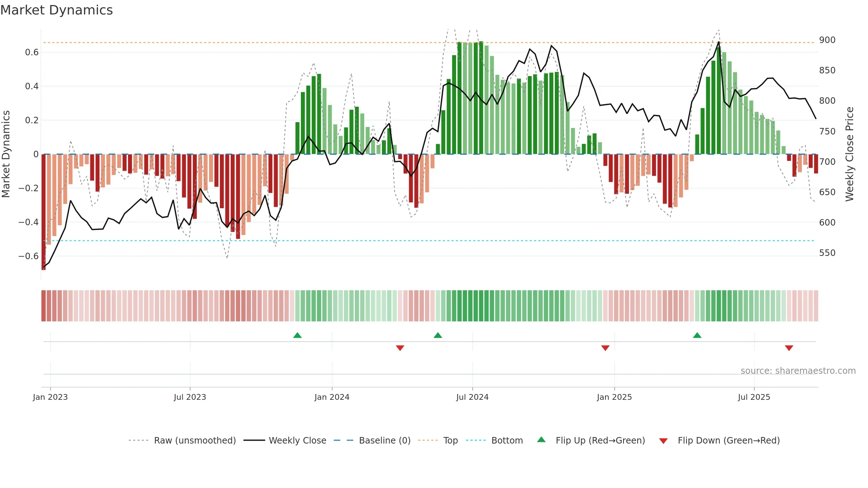The width and height of the screenshot is (868, 488).
Task: Click the source: sharemaestro.com text
Action: 798,371
